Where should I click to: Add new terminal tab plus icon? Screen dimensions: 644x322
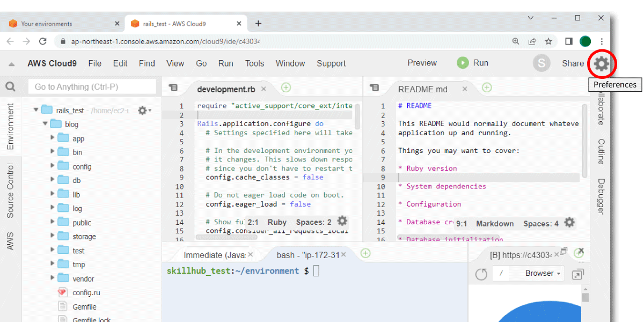click(x=365, y=253)
